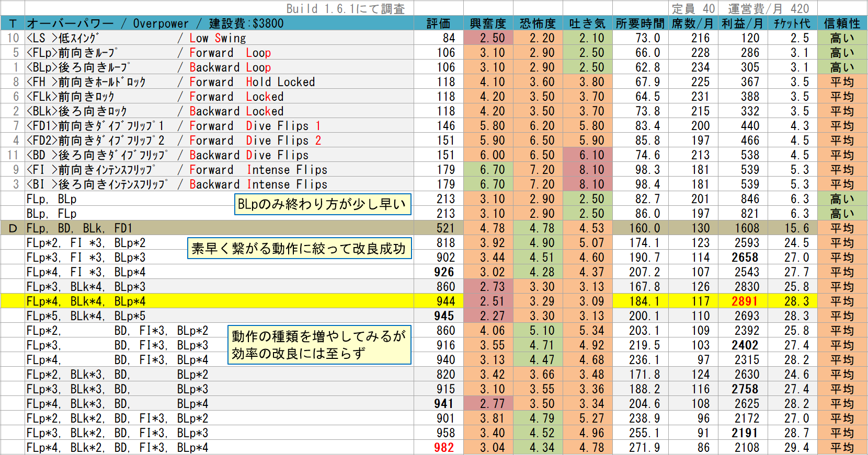The height and width of the screenshot is (455, 868).
Task: Select the BLp, FLp combination cell
Action: pyautogui.click(x=220, y=214)
